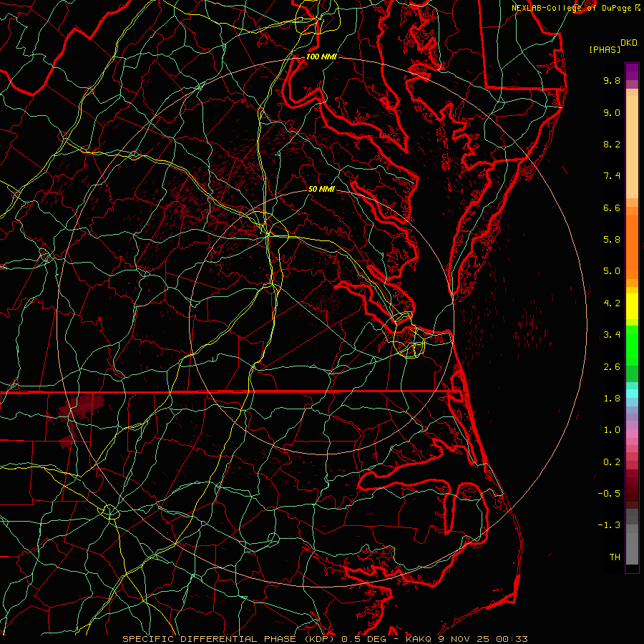This screenshot has height=644, width=644.
Task: Click the 1.8 scale value
Action: point(612,399)
